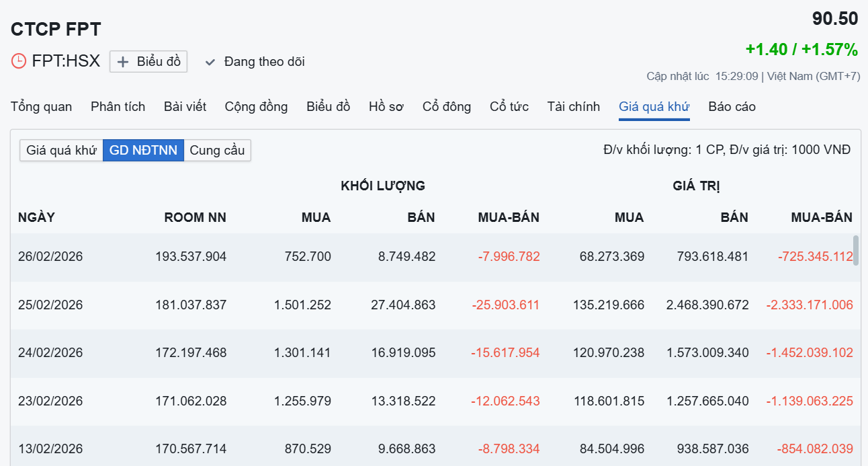The height and width of the screenshot is (466, 868).
Task: Open the Tổng quan tab
Action: coord(41,107)
